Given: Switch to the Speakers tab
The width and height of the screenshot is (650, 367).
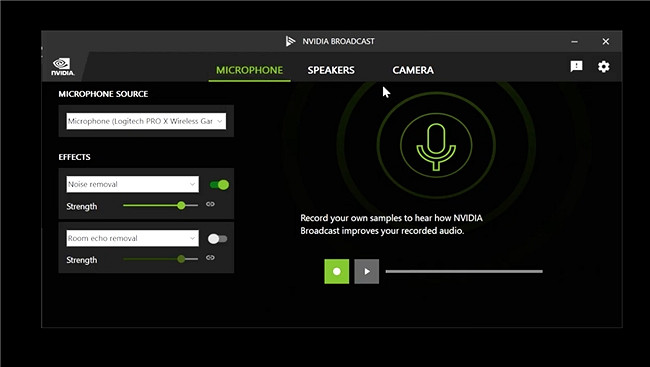Looking at the screenshot, I should [x=331, y=70].
